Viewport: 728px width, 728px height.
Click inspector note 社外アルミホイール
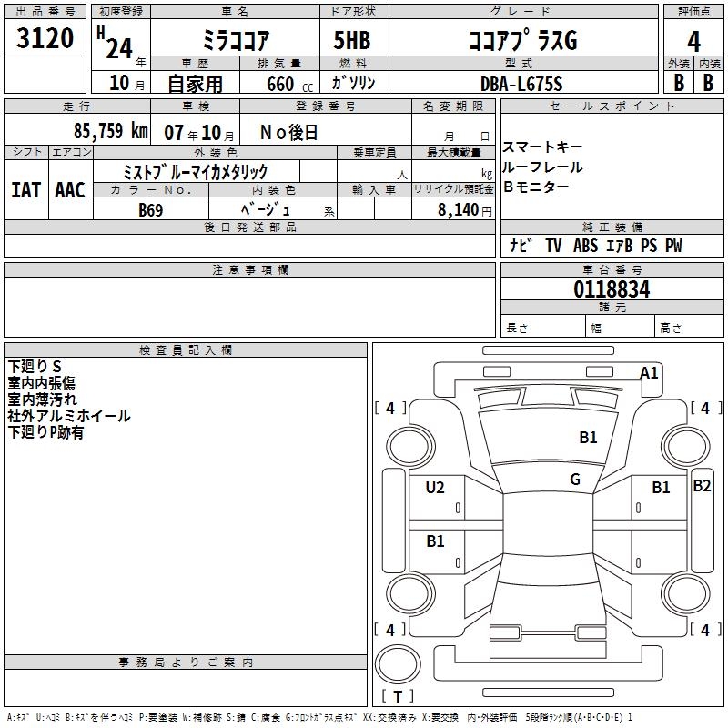click(69, 416)
